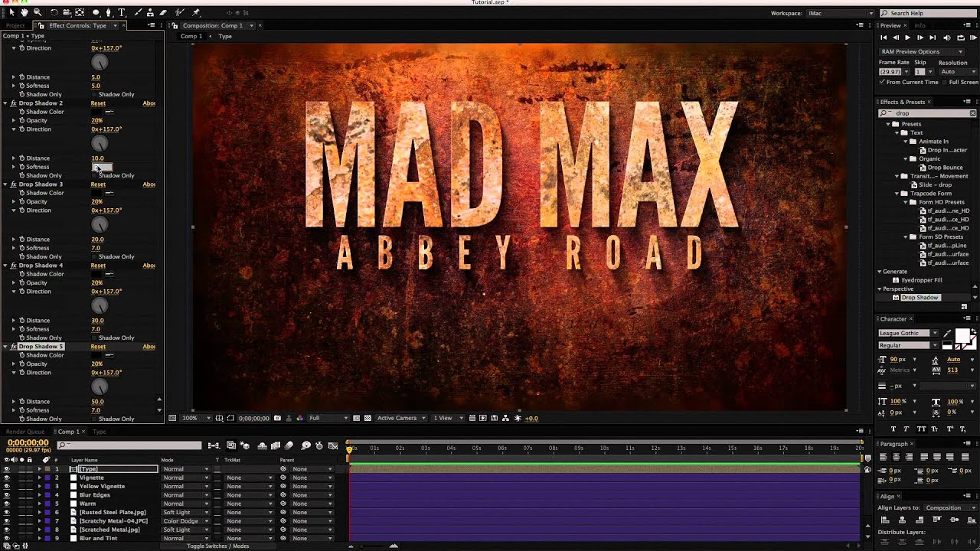Hide the Yellow Vignette layer

(7, 486)
